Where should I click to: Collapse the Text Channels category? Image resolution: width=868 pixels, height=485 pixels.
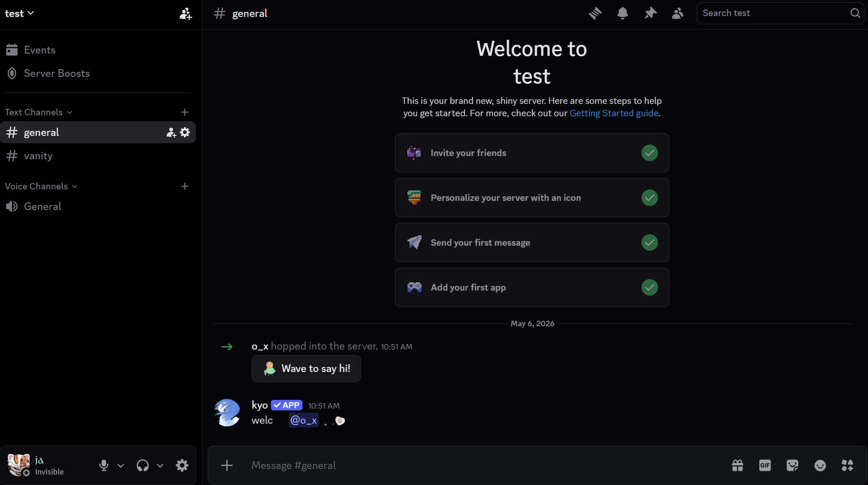pos(38,112)
